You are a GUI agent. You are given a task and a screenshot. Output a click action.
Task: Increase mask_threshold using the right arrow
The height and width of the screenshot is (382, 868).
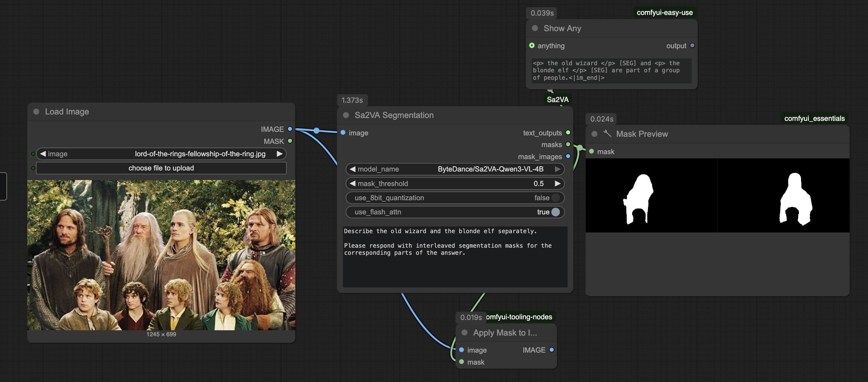click(557, 184)
